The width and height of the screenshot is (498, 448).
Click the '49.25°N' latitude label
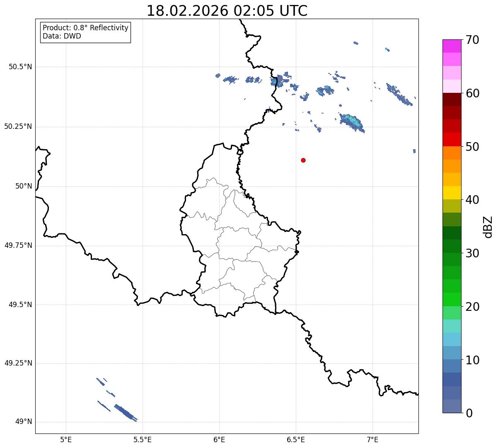pos(18,363)
